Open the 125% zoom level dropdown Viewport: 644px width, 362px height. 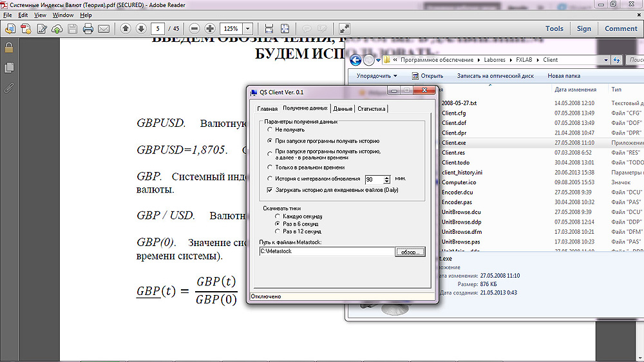coord(248,28)
